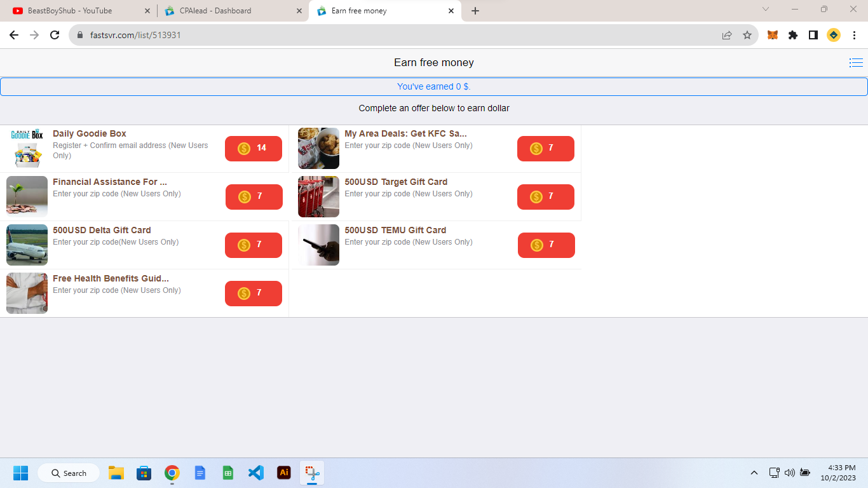This screenshot has height=488, width=868.
Task: Open Chrome three-dot menu
Action: [854, 36]
